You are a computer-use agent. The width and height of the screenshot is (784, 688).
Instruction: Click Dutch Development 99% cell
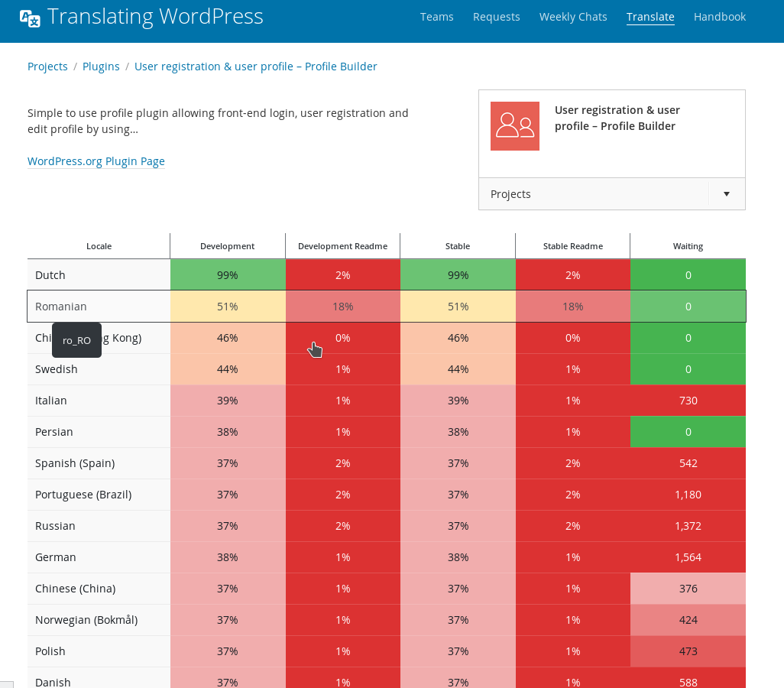coord(228,275)
